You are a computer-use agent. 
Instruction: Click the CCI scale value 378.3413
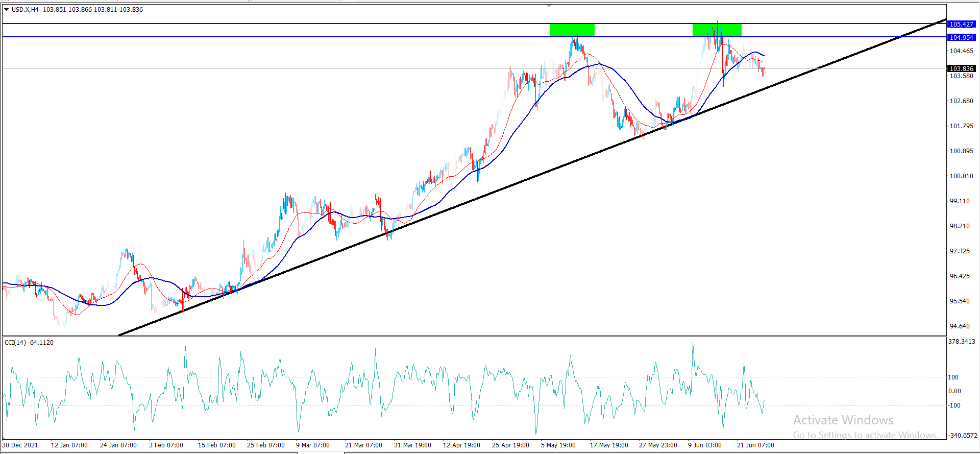pos(962,342)
